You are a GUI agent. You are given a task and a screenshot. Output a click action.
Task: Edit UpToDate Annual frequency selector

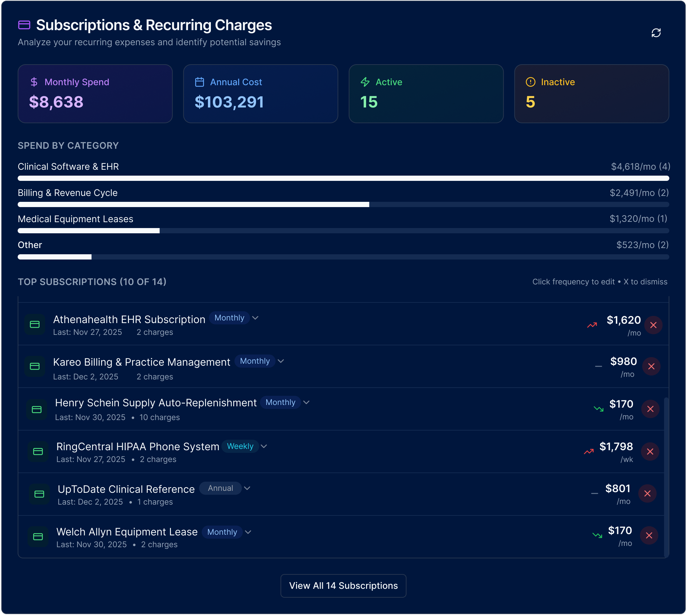[221, 488]
